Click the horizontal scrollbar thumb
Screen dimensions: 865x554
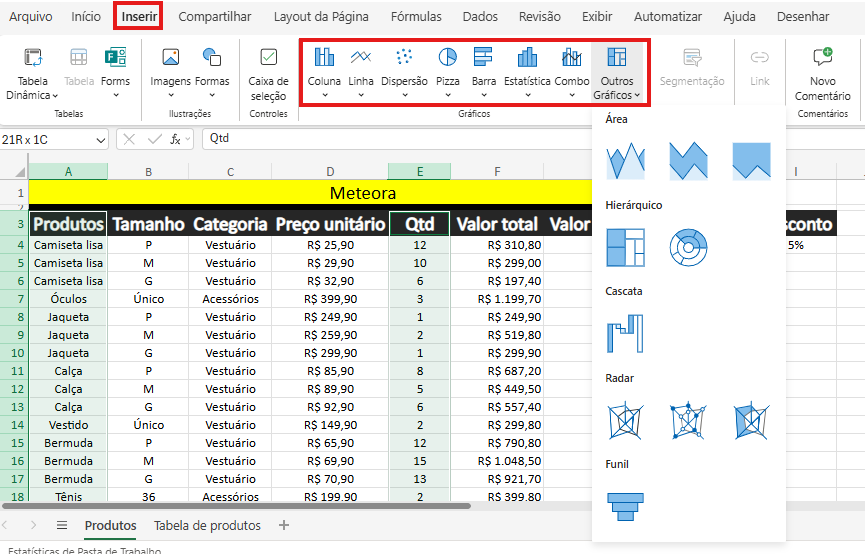point(236,505)
